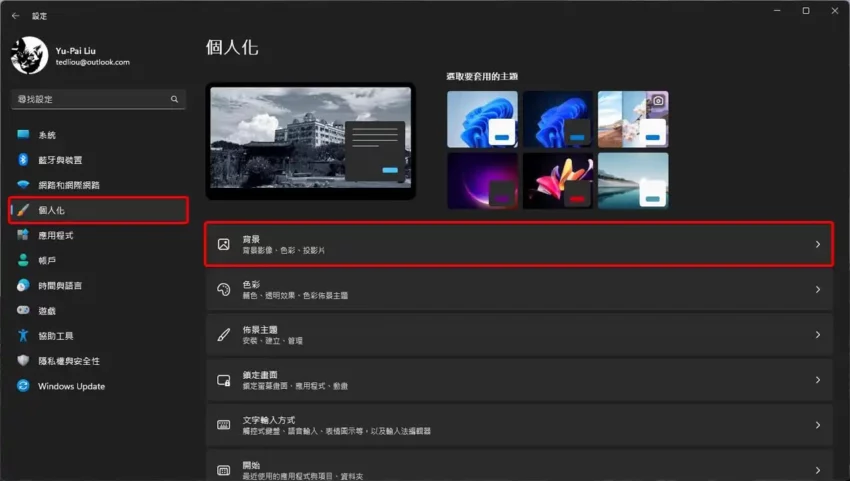This screenshot has width=850, height=481.
Task: Click the Apps (應用程式) icon in sidebar
Action: (23, 235)
